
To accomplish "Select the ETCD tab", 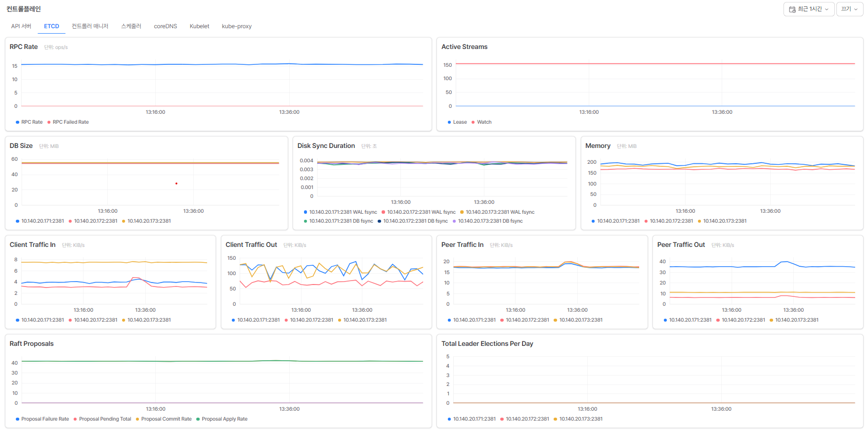I will coord(51,26).
